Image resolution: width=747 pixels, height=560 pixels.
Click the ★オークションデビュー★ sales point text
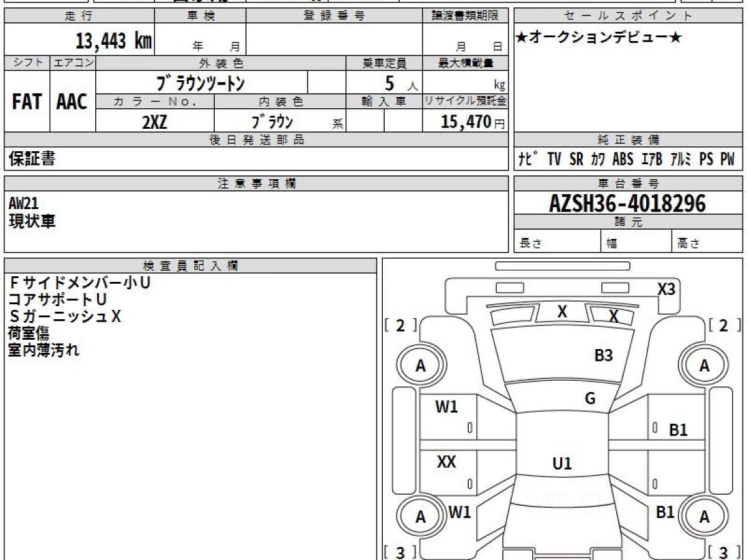click(x=599, y=38)
